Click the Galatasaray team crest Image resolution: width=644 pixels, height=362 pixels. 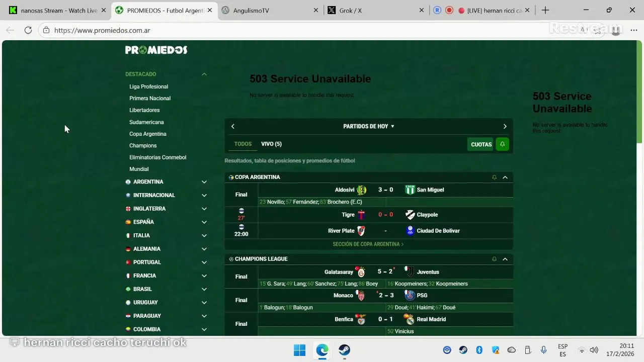[x=361, y=272]
